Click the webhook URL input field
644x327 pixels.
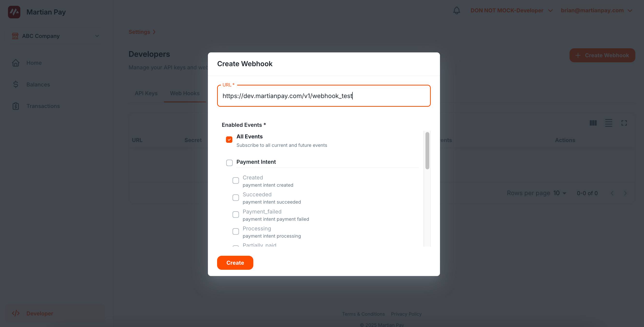[x=323, y=96]
